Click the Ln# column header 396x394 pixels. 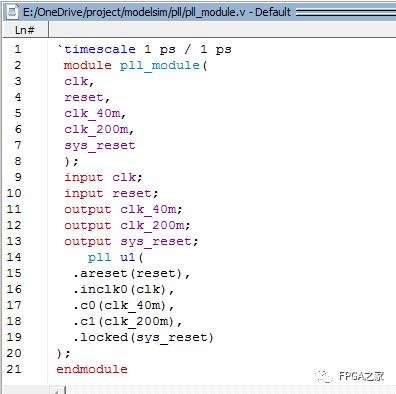[25, 30]
